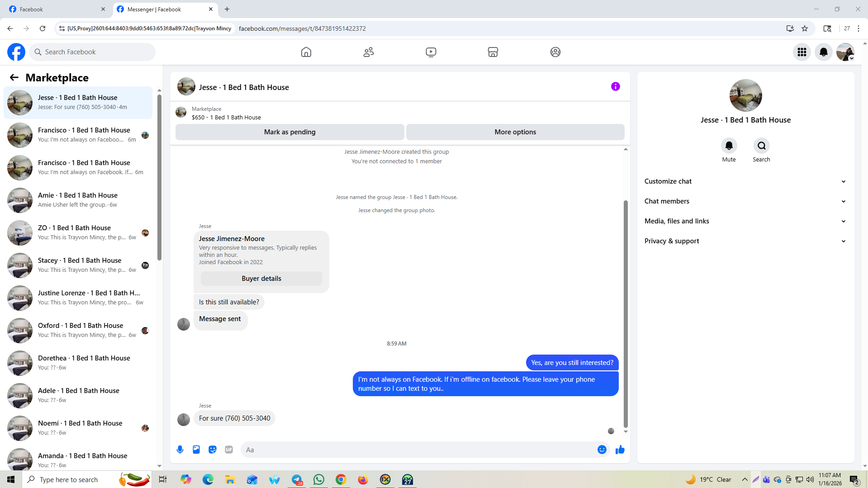Screen dimensions: 868x488
Task: Open Francisco chat from 6m with Faceboo...
Action: coord(78,135)
